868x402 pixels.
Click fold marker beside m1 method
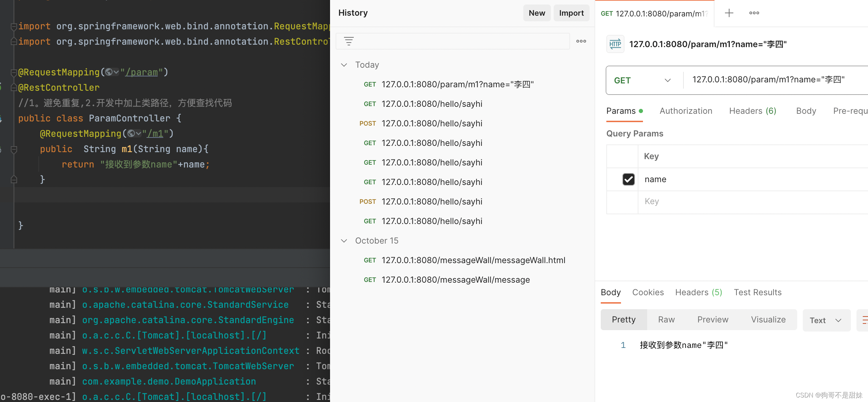point(14,149)
